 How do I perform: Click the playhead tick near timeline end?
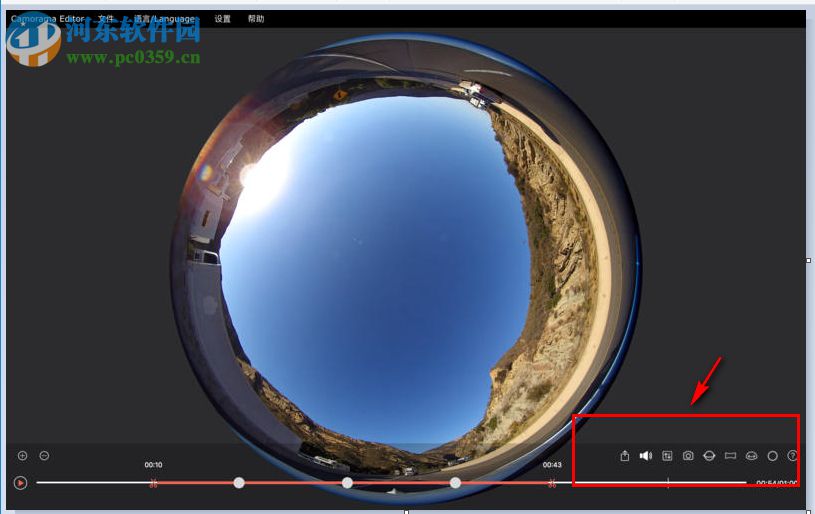point(668,483)
